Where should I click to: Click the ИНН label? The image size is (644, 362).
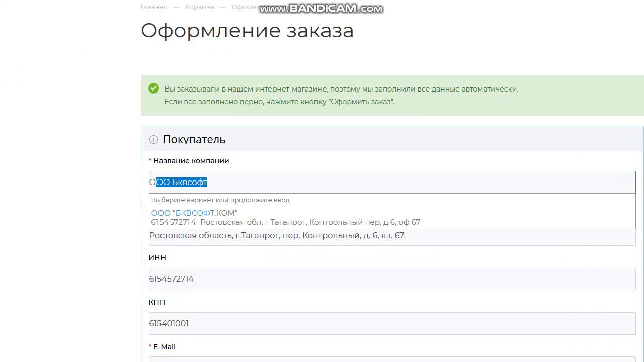pos(157,258)
